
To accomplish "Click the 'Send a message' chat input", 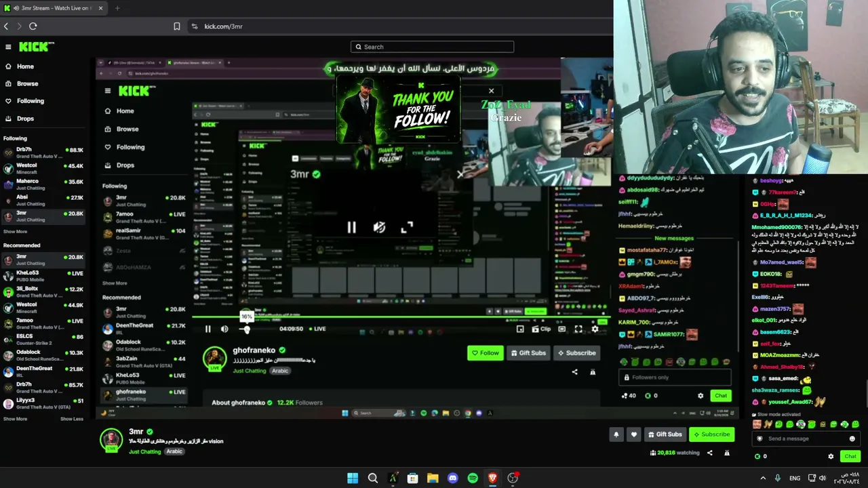I will (806, 439).
